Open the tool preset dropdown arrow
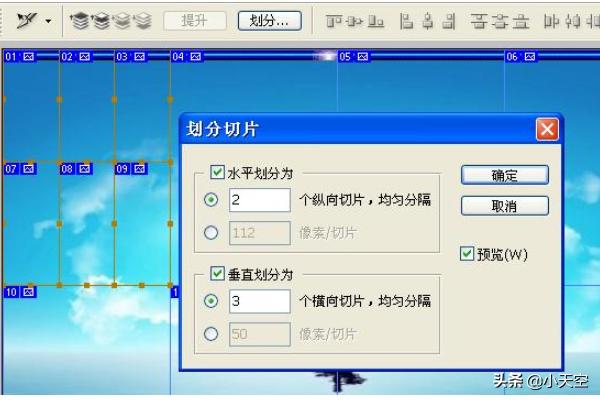600x400 pixels. 48,20
